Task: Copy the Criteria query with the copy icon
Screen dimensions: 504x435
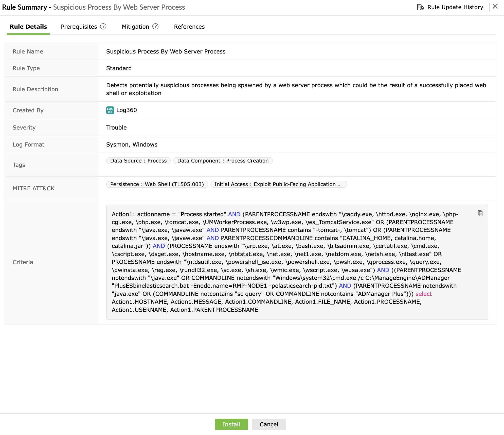Action: [481, 213]
